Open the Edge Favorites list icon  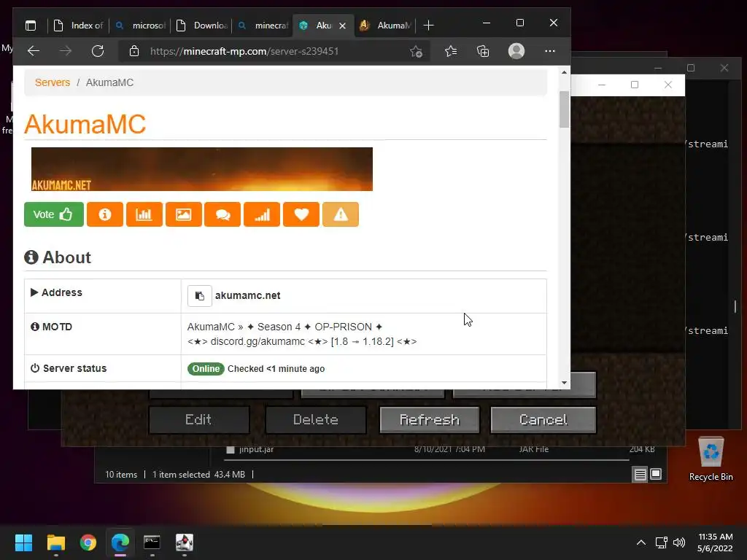(x=451, y=51)
